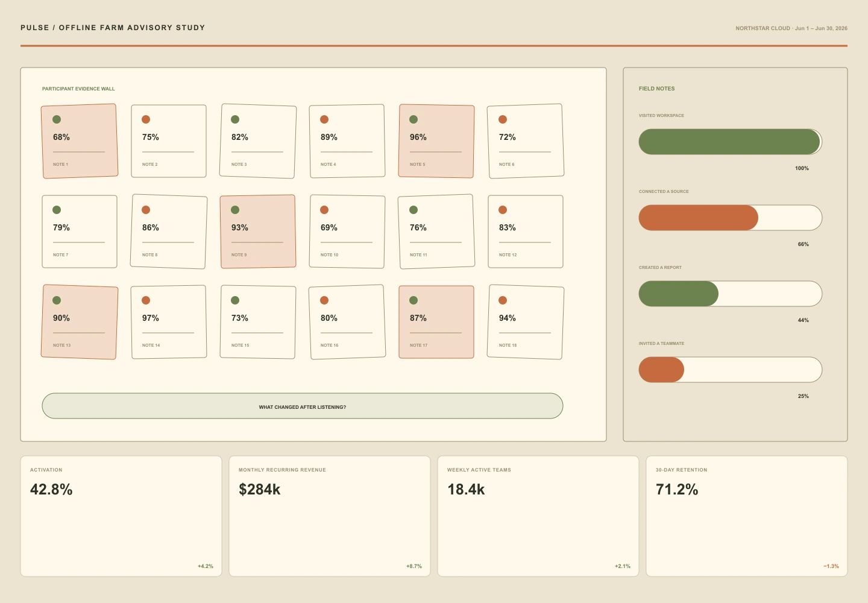Screen dimensions: 868x603
Task: Click the 66% connected source value
Action: click(x=804, y=244)
